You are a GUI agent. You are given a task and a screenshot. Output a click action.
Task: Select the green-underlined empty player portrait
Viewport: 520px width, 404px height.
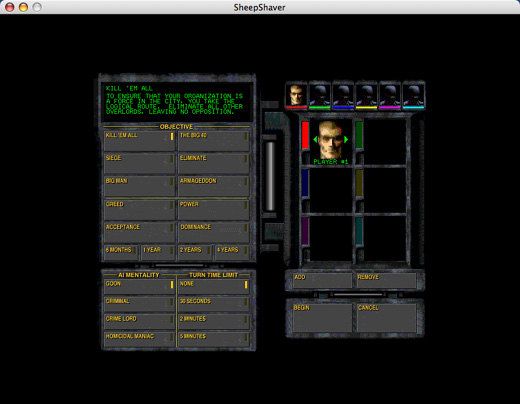tap(320, 95)
